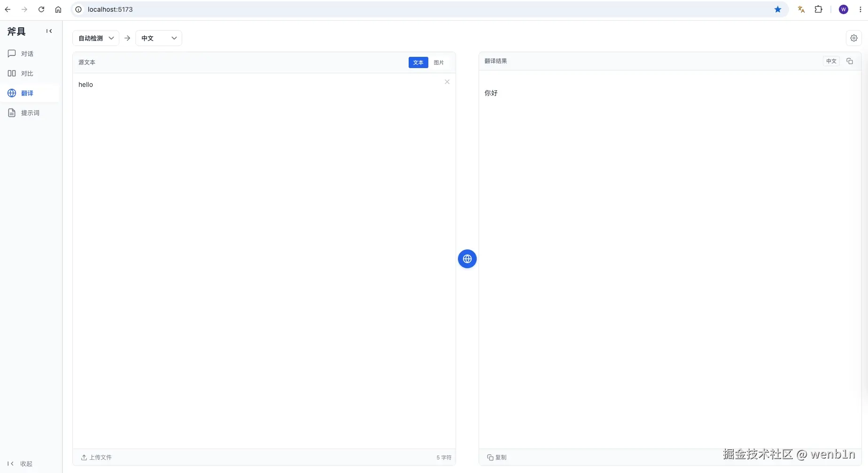Click the 翻译结果 panel title
The image size is (868, 473).
point(496,61)
